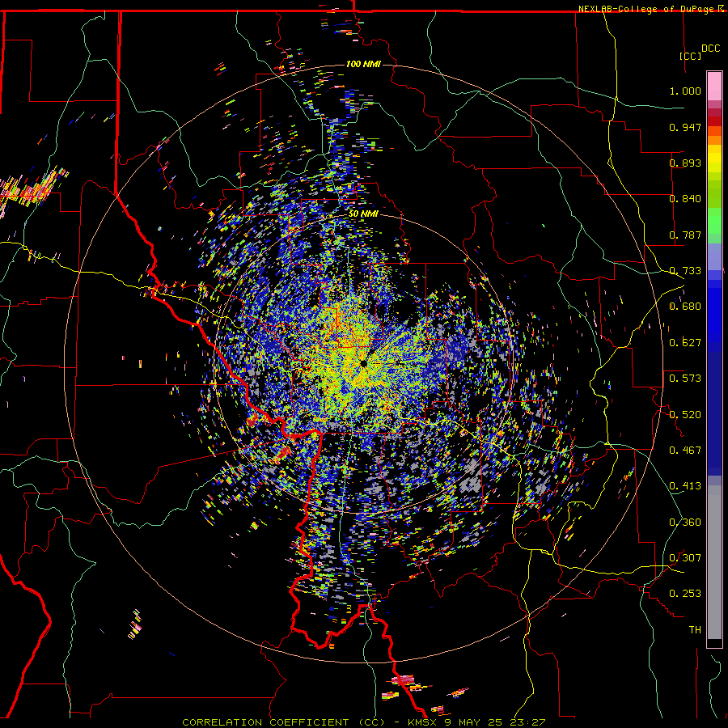Image resolution: width=728 pixels, height=728 pixels.
Task: Click the 100 NMI range ring label
Action: coord(363,64)
